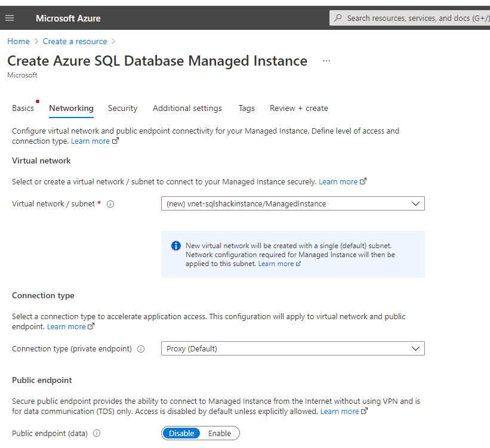The height and width of the screenshot is (448, 490).
Task: Click the info icon beside Connection type (private endpoint)
Action: [140, 348]
